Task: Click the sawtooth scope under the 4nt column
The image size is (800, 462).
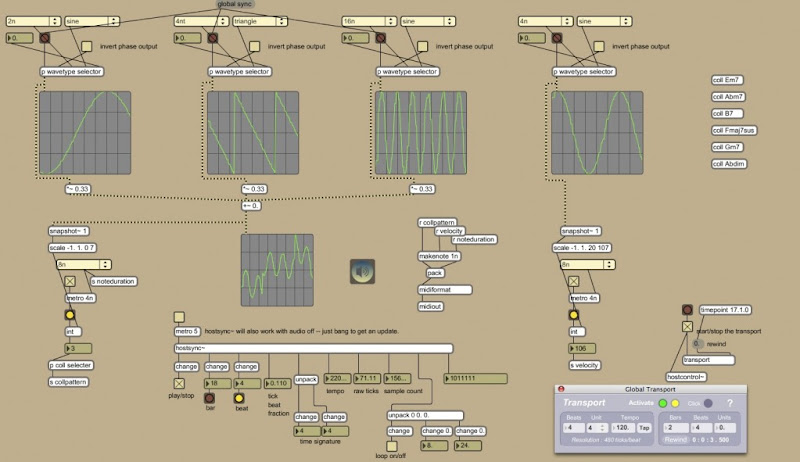Action: click(x=253, y=133)
